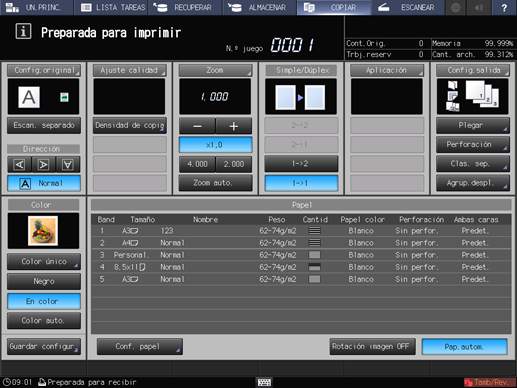
Task: Open the Config.salida menu
Action: pyautogui.click(x=473, y=70)
